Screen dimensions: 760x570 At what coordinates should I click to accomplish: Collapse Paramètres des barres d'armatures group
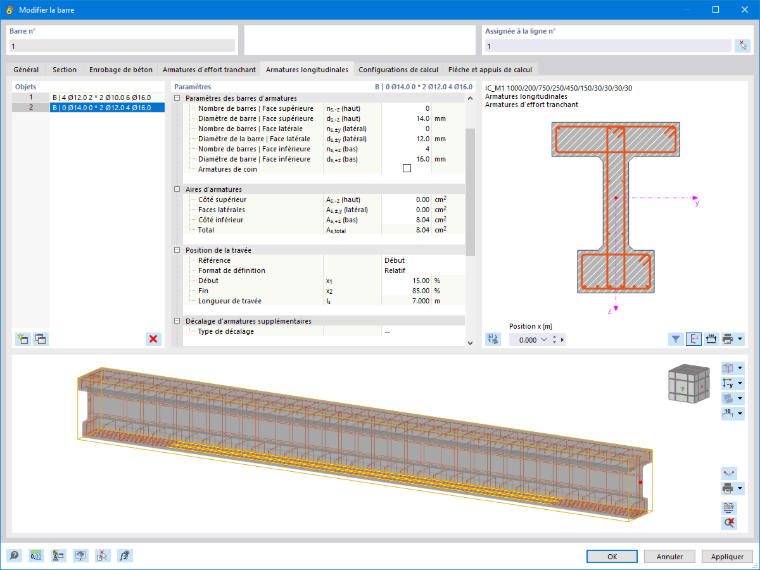click(177, 98)
